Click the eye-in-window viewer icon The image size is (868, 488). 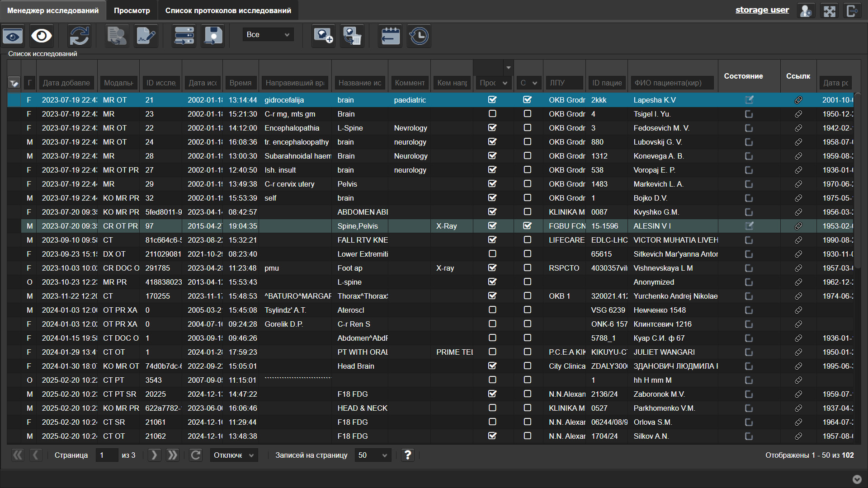(13, 36)
